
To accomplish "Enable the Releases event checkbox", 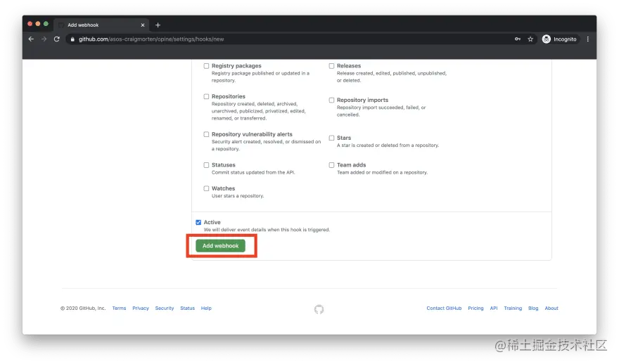I will [x=331, y=66].
